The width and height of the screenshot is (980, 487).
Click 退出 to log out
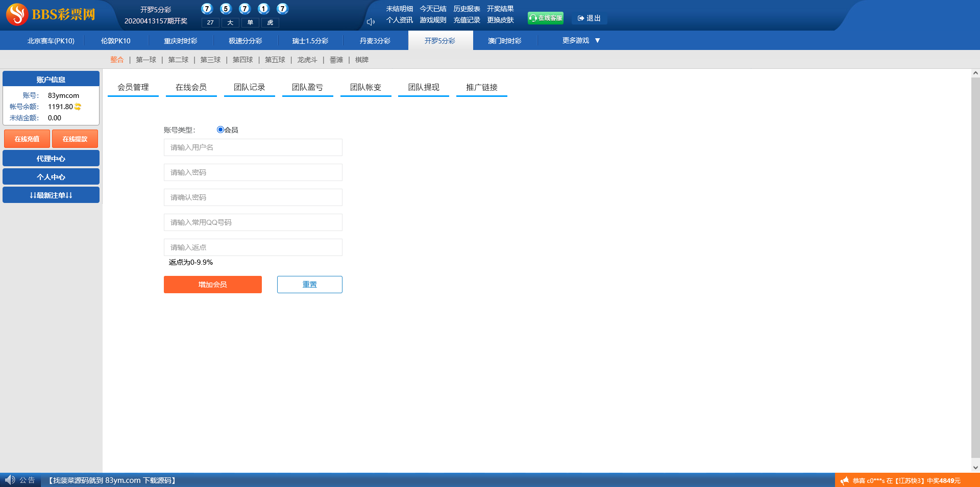coord(589,18)
